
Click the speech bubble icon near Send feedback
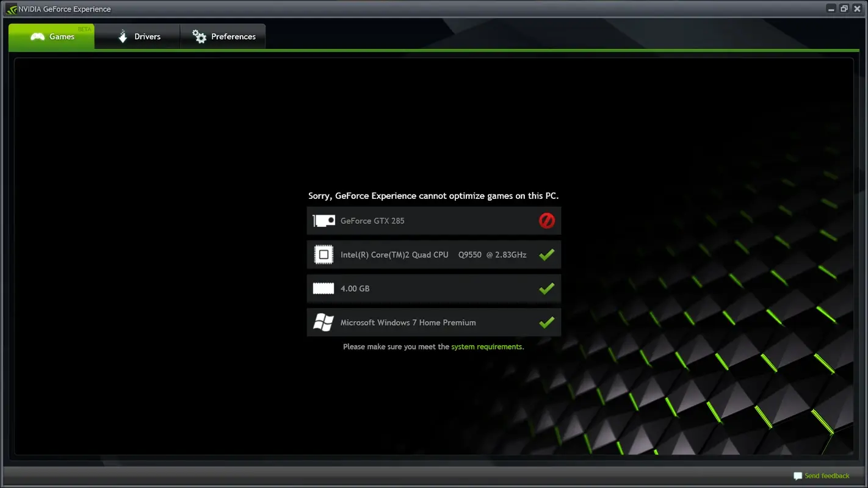(798, 476)
